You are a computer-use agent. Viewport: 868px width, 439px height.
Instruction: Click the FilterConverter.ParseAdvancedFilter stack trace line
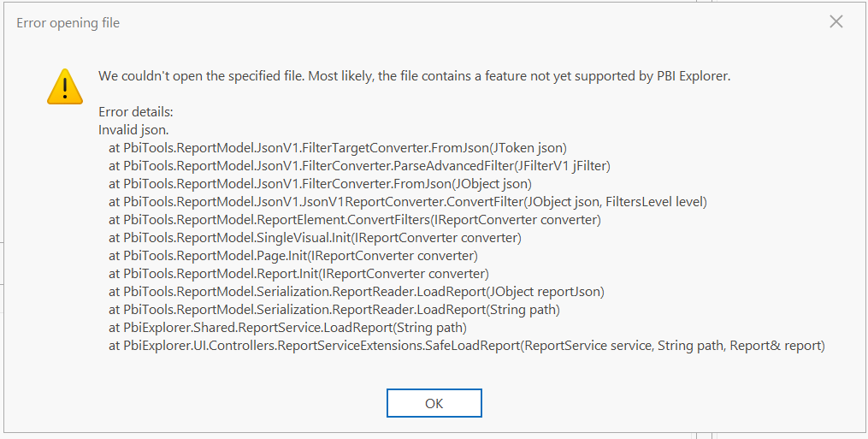pyautogui.click(x=359, y=166)
